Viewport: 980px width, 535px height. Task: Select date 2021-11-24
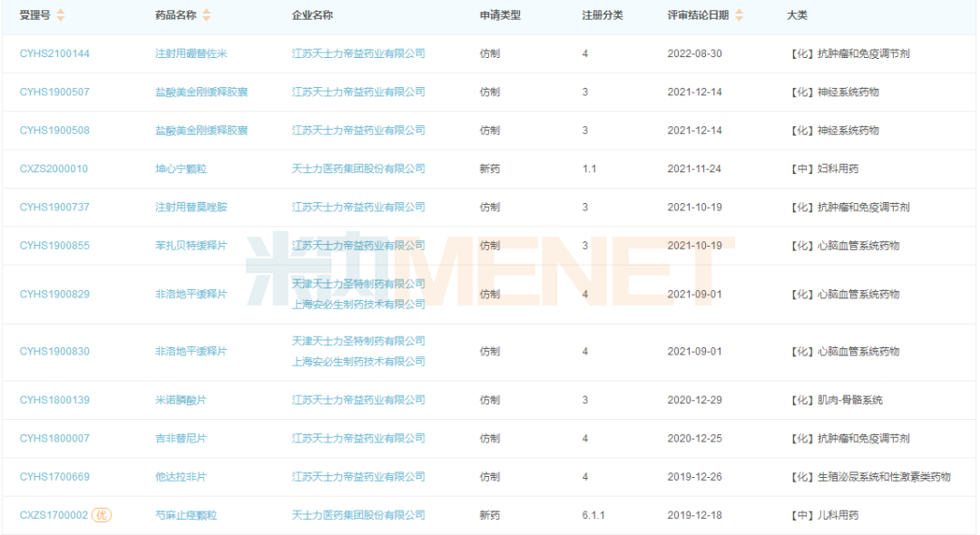(694, 169)
